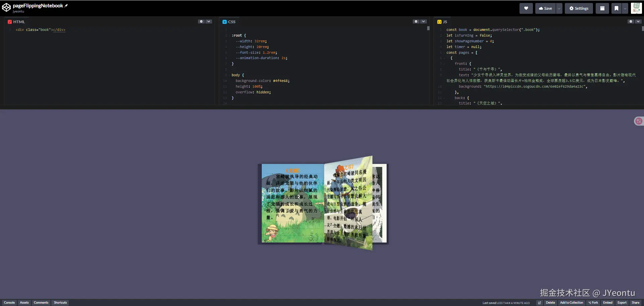Open the CSS editor chevron menu
Screen dimensions: 644x306
[424, 21]
